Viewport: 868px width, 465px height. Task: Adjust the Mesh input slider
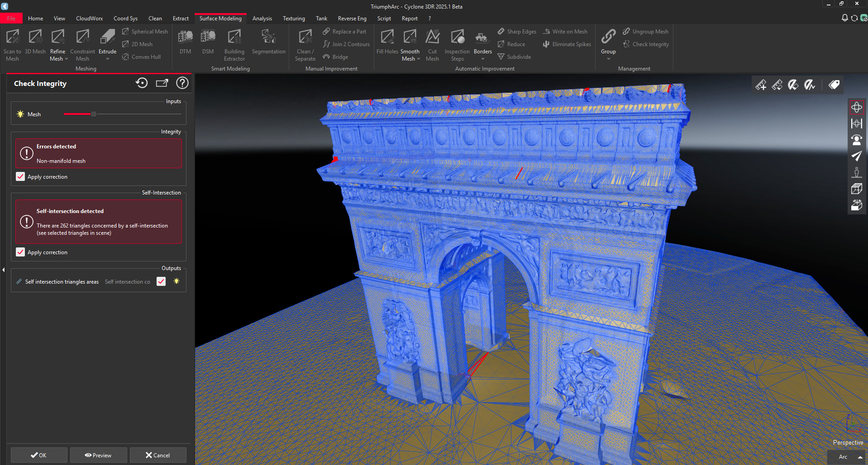94,114
